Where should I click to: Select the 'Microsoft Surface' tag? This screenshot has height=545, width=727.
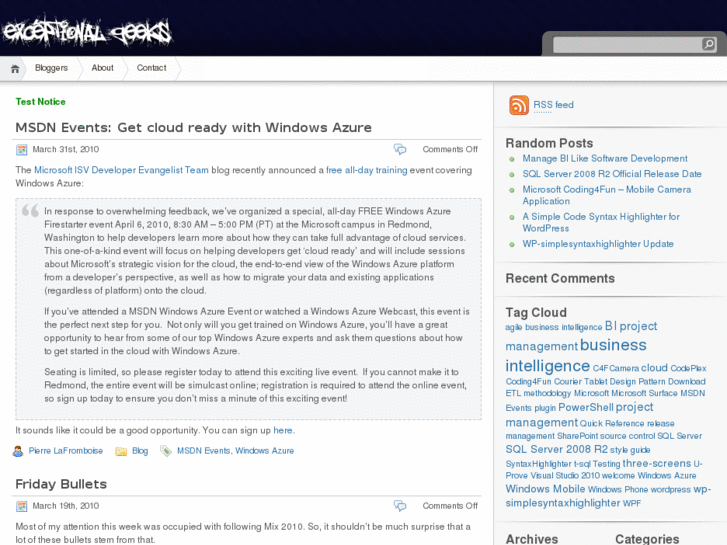click(x=644, y=393)
